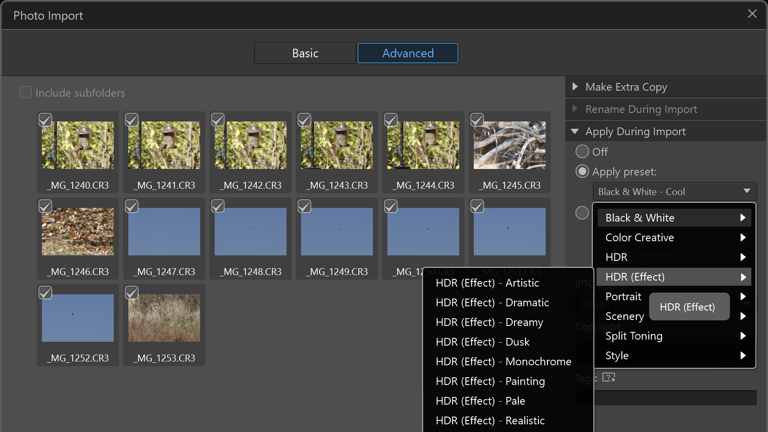Select the _MG_1240.CR3 thumbnail image
768x432 pixels.
tap(78, 145)
